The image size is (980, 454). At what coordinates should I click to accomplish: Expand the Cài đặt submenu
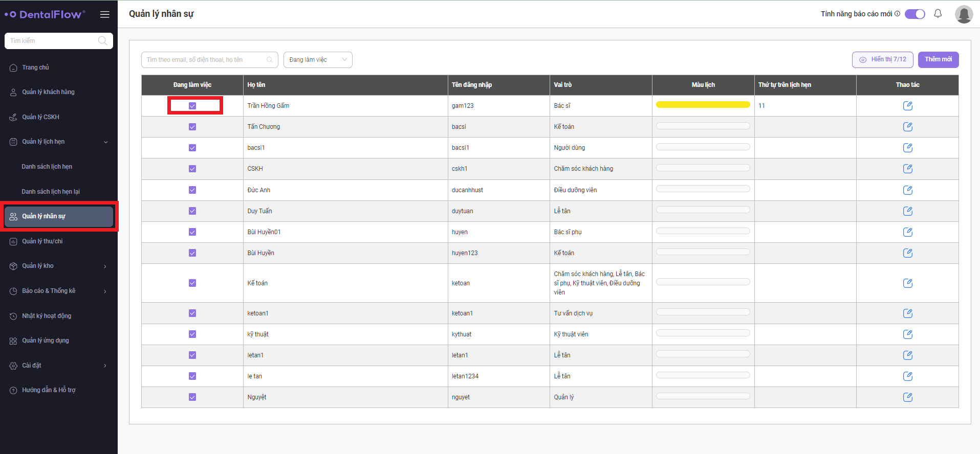click(105, 366)
